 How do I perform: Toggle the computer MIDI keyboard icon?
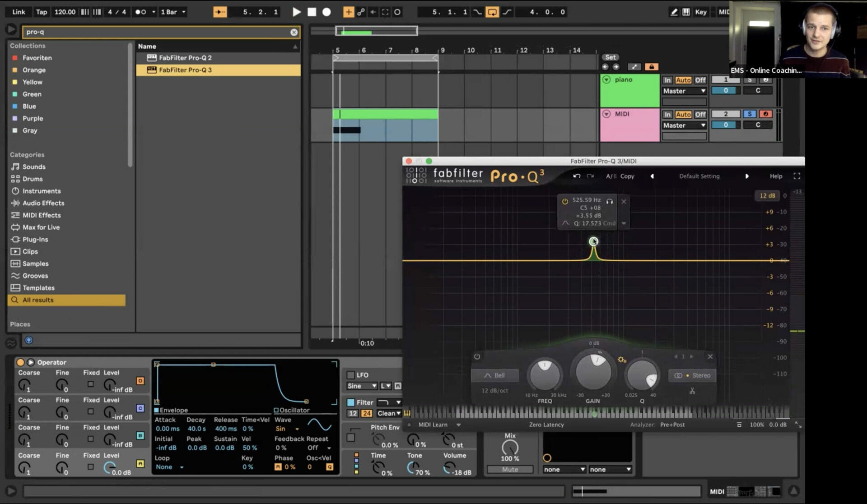686,12
